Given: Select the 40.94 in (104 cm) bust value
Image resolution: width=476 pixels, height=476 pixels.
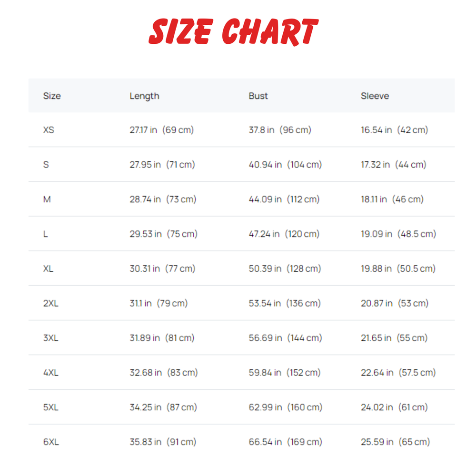Looking at the screenshot, I should pos(285,164).
